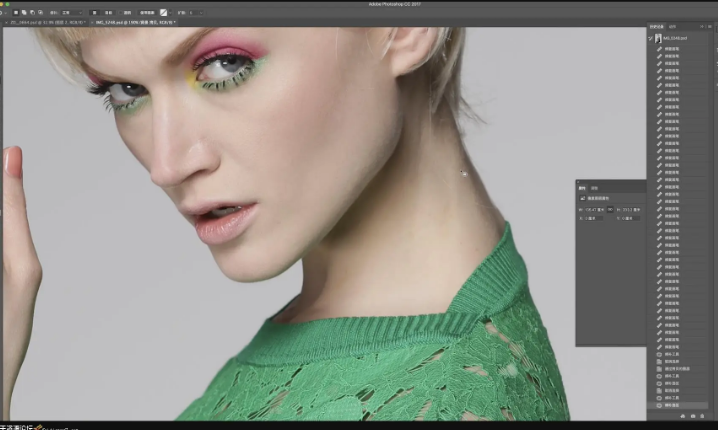The image size is (718, 430).
Task: Click the pattern swatch preview in options bar
Action: tap(163, 13)
